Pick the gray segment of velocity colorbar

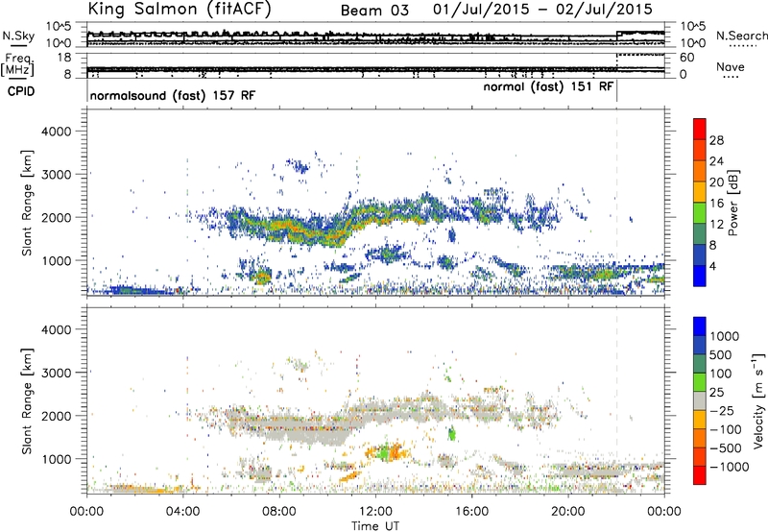pyautogui.click(x=700, y=401)
